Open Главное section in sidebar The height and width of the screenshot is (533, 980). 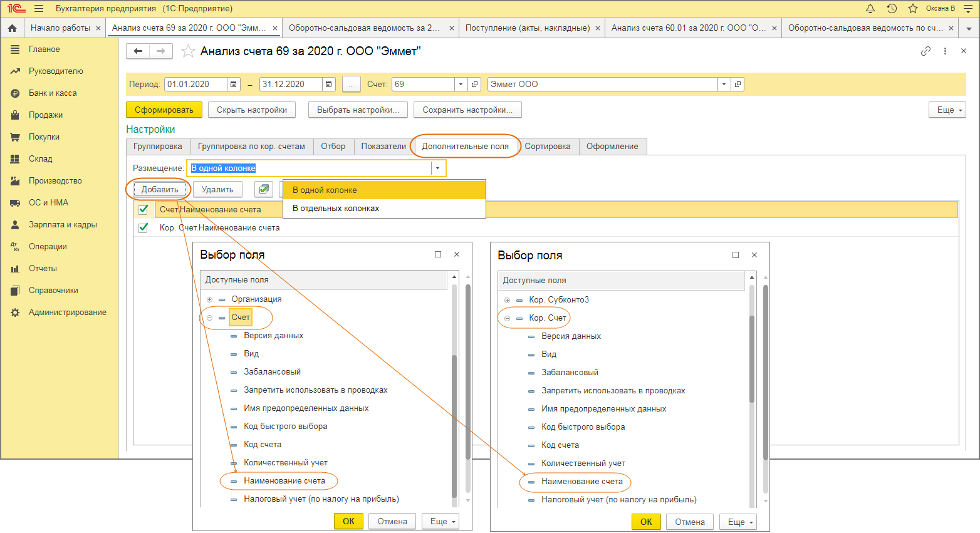(x=44, y=49)
